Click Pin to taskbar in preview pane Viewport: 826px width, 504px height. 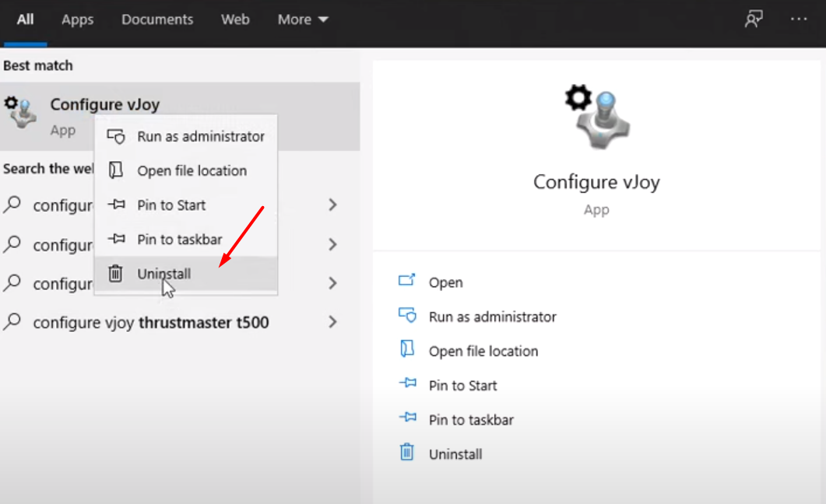(x=472, y=420)
